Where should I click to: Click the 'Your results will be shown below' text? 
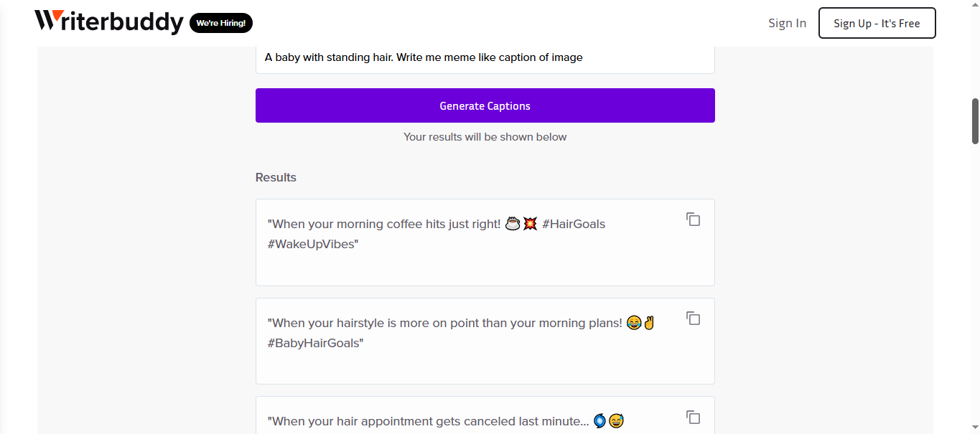485,137
